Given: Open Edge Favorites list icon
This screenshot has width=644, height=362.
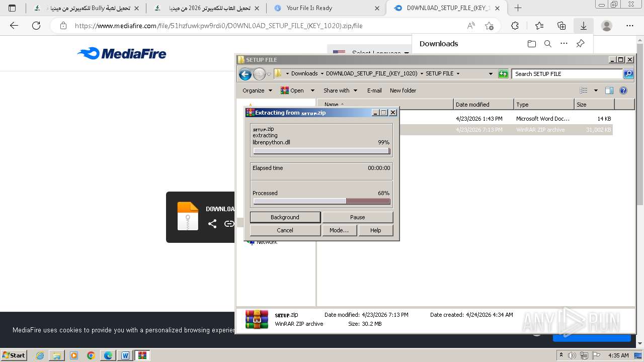Looking at the screenshot, I should point(539,26).
